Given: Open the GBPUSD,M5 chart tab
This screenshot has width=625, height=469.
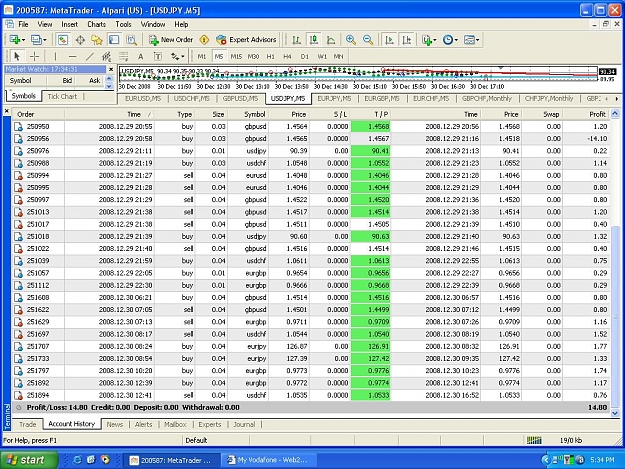Looking at the screenshot, I should tap(240, 98).
